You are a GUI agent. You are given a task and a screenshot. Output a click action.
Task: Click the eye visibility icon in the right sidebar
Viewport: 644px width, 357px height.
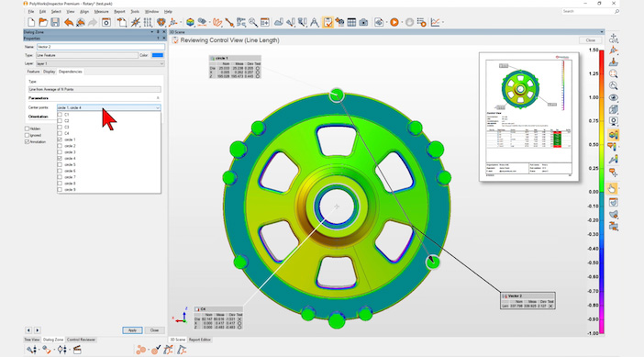pyautogui.click(x=613, y=98)
